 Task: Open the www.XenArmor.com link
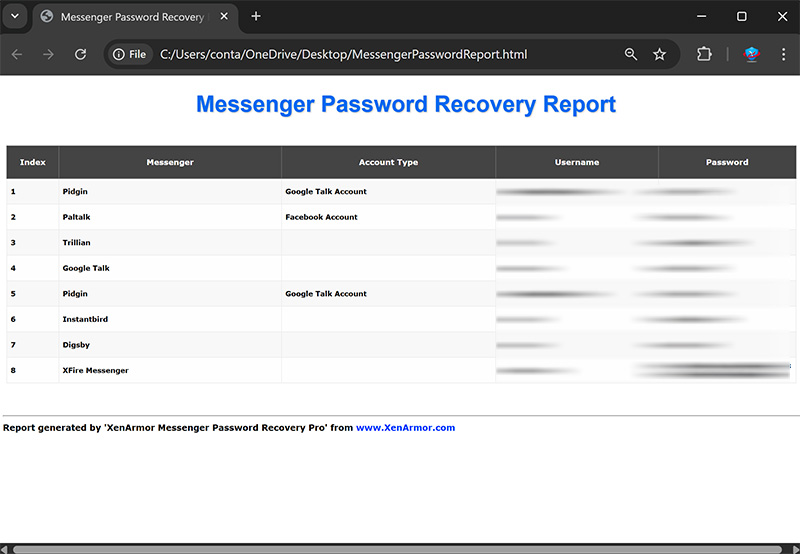coord(405,428)
